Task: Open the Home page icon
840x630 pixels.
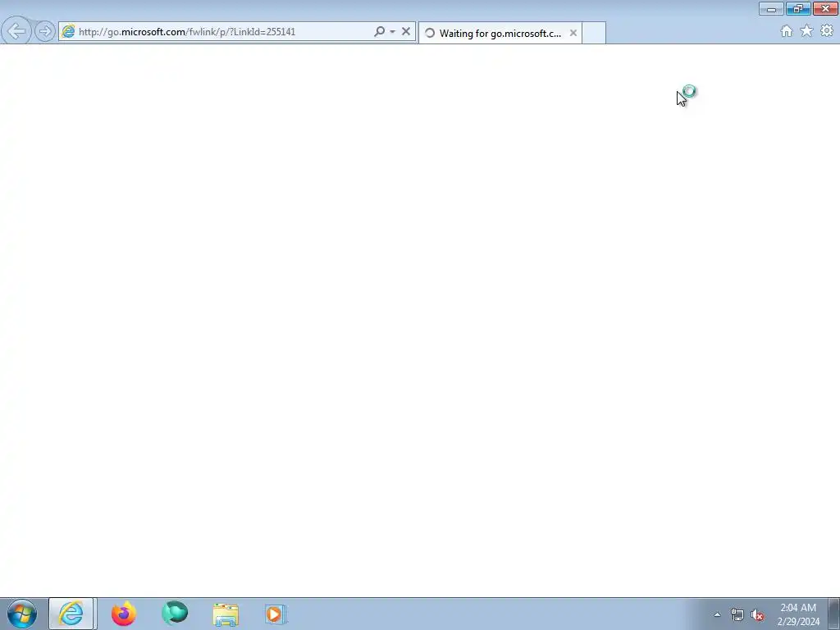Action: point(787,31)
